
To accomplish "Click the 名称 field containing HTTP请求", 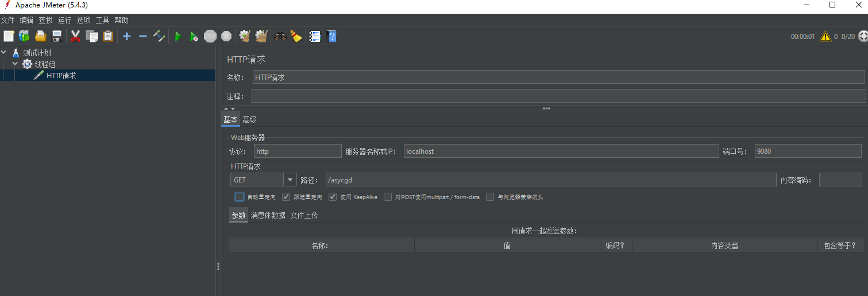I will click(558, 77).
